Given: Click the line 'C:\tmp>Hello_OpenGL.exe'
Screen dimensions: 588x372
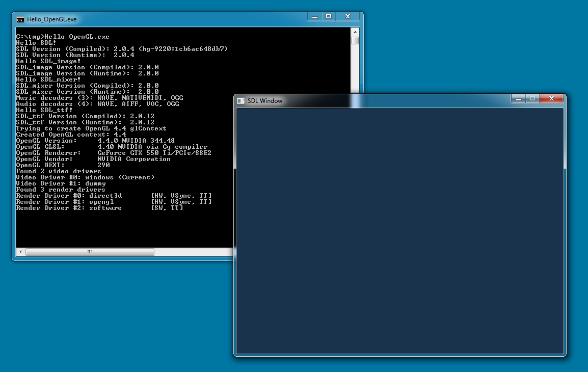Looking at the screenshot, I should coord(63,37).
